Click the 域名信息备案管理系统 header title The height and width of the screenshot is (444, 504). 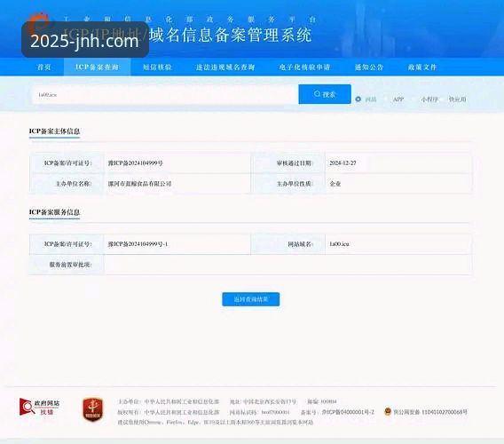point(231,35)
